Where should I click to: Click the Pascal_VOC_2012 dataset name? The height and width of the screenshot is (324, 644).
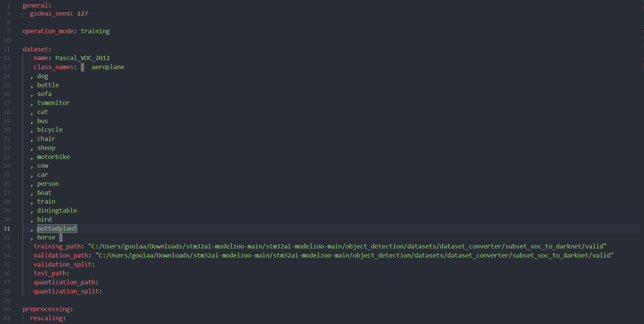click(82, 58)
